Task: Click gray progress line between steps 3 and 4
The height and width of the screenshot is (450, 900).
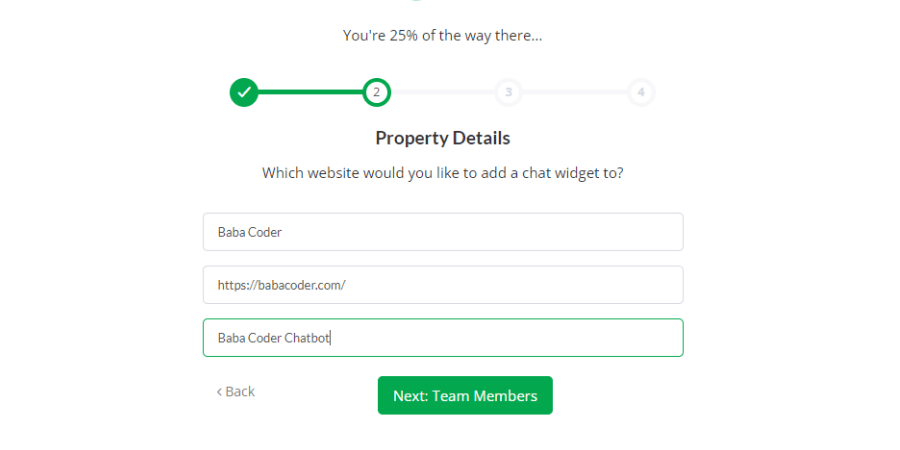Action: pos(575,92)
